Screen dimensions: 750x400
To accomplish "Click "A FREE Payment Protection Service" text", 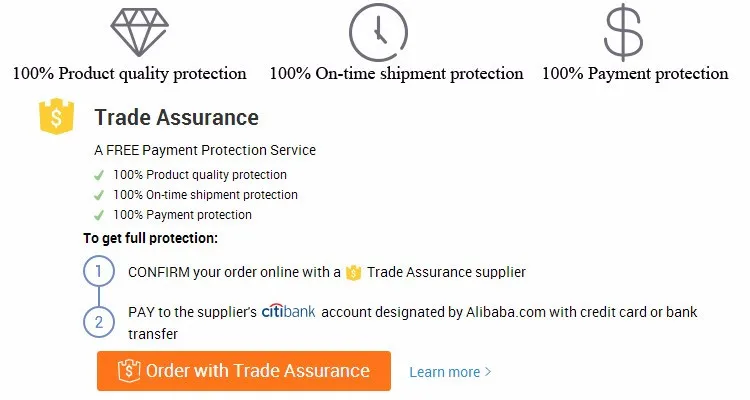I will click(x=204, y=150).
